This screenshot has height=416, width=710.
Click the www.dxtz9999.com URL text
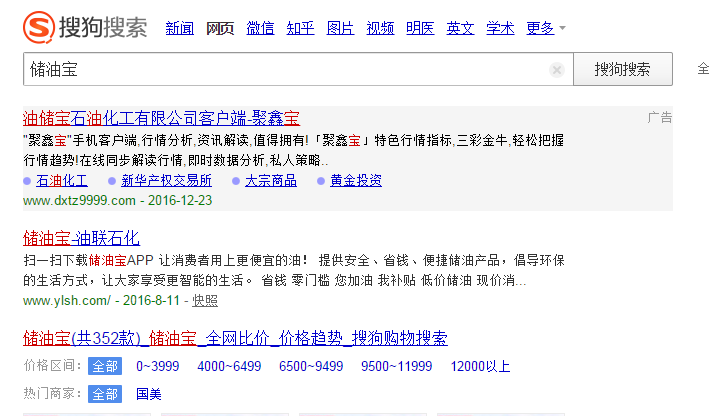coord(79,201)
